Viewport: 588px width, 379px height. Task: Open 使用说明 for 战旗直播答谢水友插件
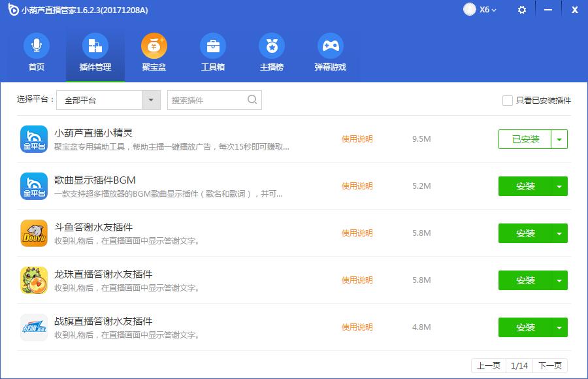coord(357,327)
